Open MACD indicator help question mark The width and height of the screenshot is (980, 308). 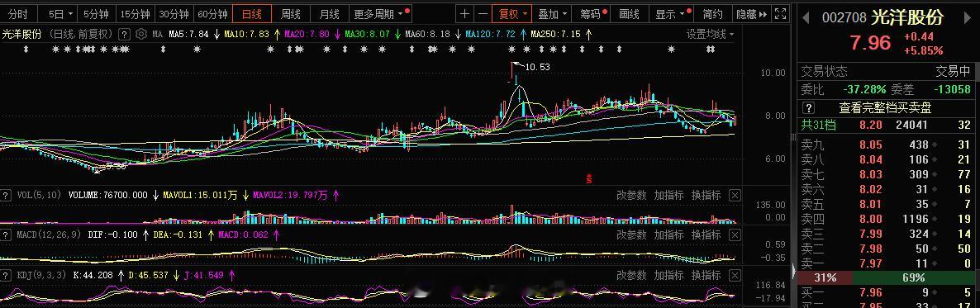tap(7, 235)
